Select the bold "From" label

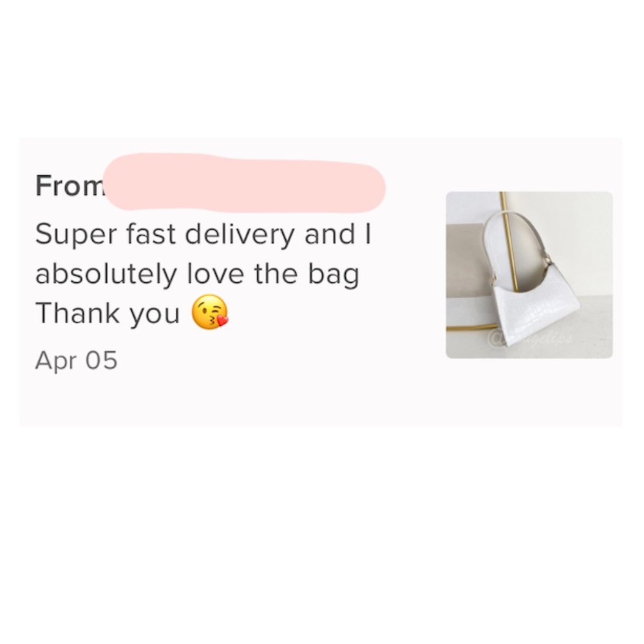(69, 185)
